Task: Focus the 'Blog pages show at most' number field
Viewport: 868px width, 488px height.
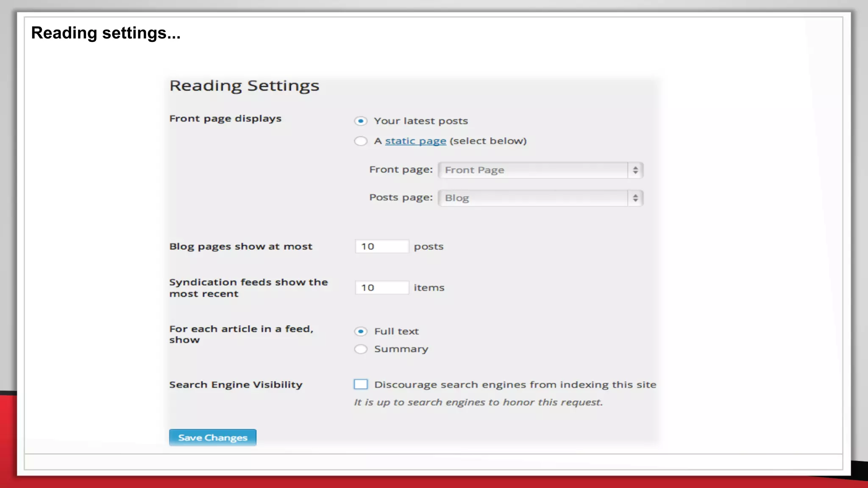Action: click(x=381, y=247)
